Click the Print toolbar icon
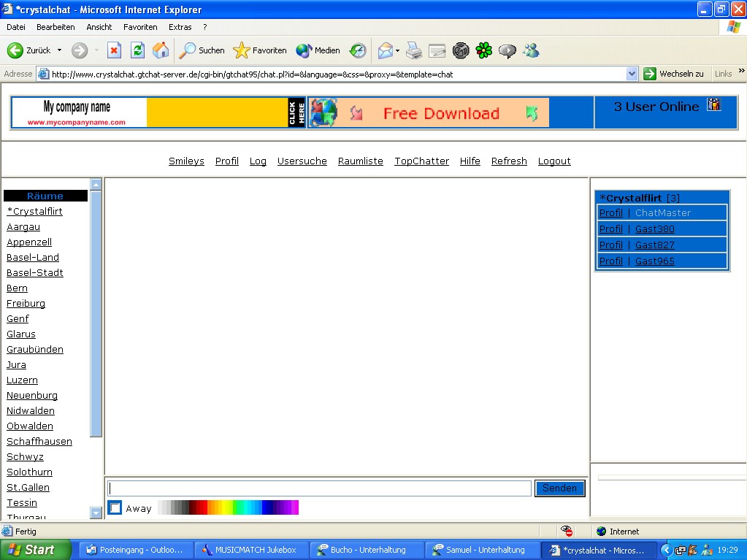 tap(414, 50)
